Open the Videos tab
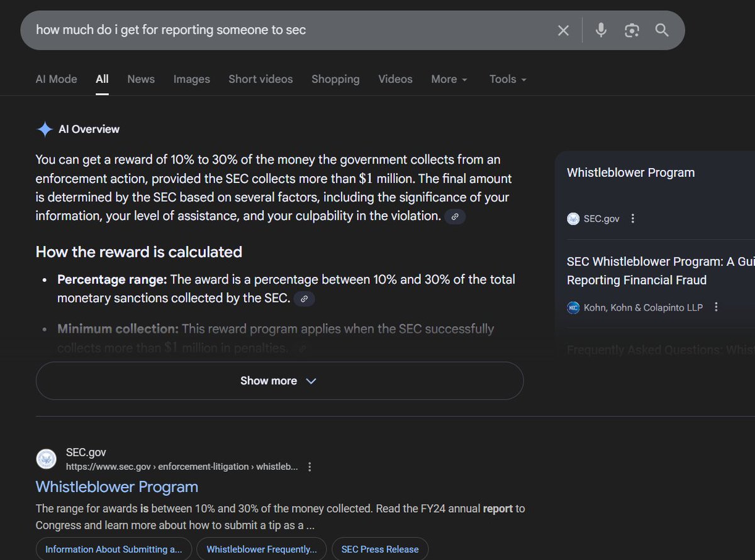Viewport: 755px width, 560px height. 395,79
